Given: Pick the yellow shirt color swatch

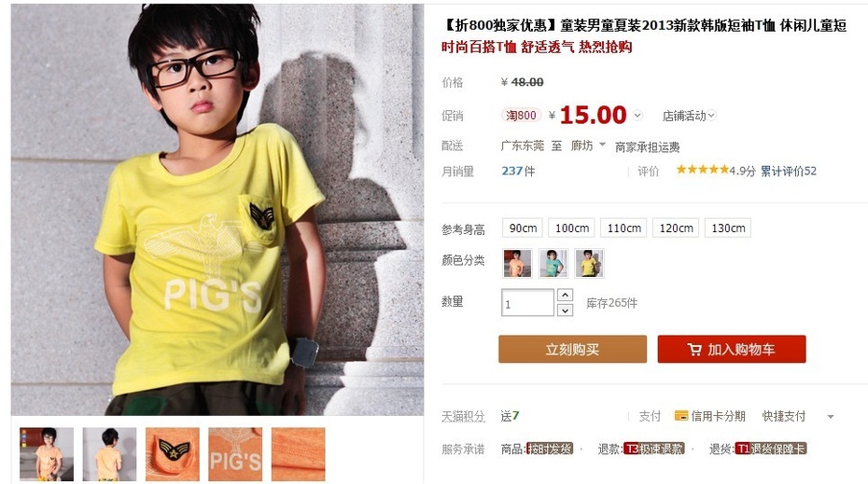Looking at the screenshot, I should click(590, 263).
